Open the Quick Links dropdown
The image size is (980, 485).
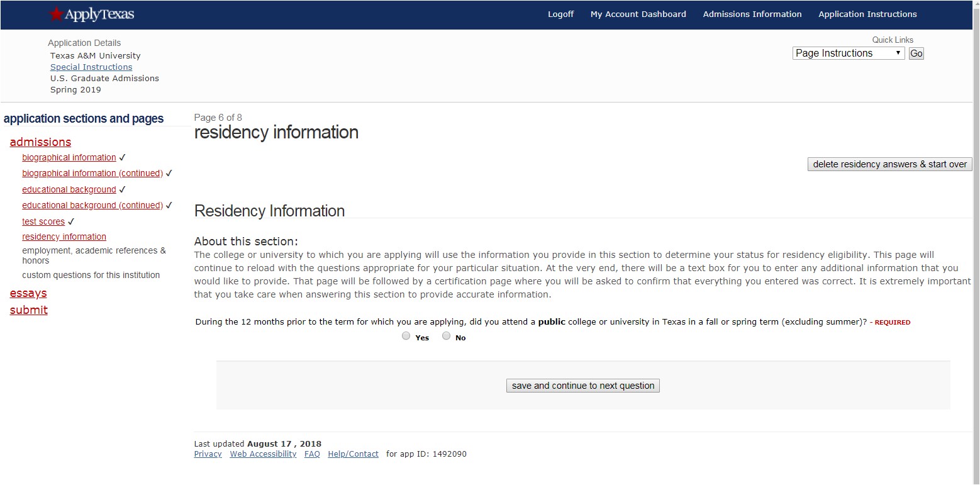point(848,53)
